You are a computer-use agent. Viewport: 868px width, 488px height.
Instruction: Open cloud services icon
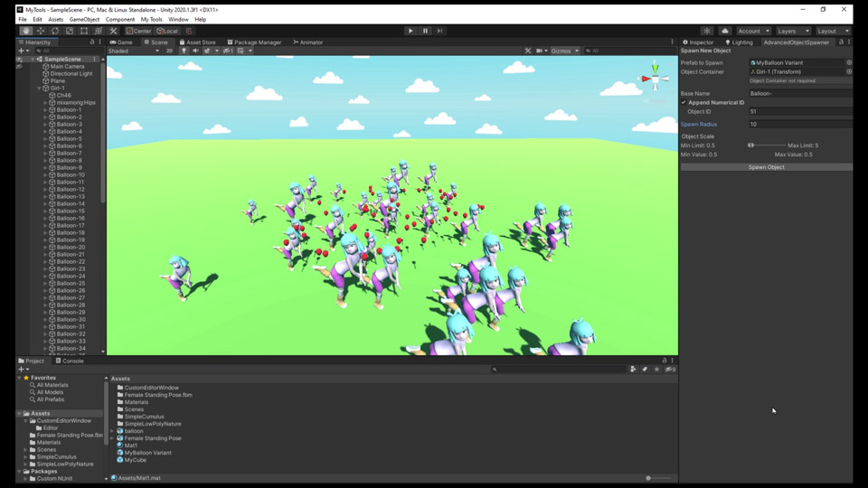[724, 31]
